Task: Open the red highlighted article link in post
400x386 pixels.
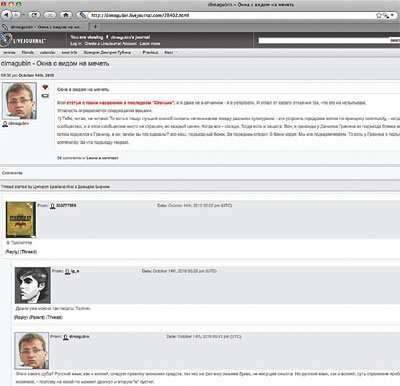Action: pos(120,103)
